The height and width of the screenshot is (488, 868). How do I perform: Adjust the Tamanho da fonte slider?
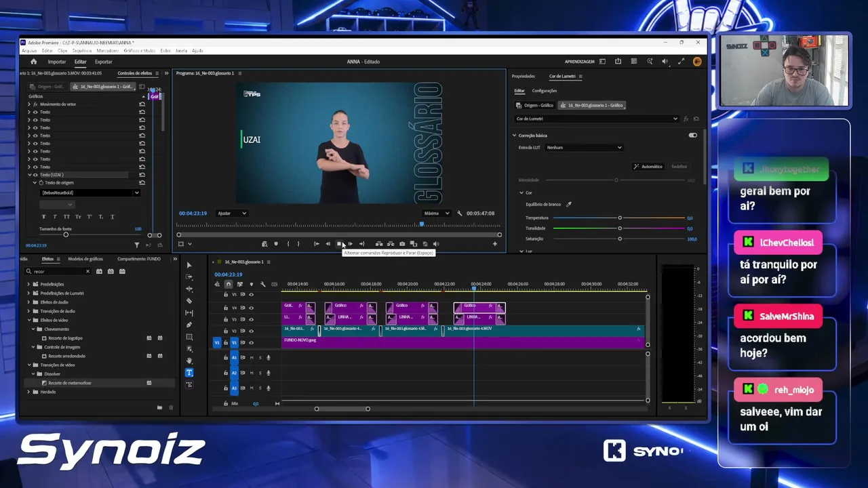coord(66,235)
